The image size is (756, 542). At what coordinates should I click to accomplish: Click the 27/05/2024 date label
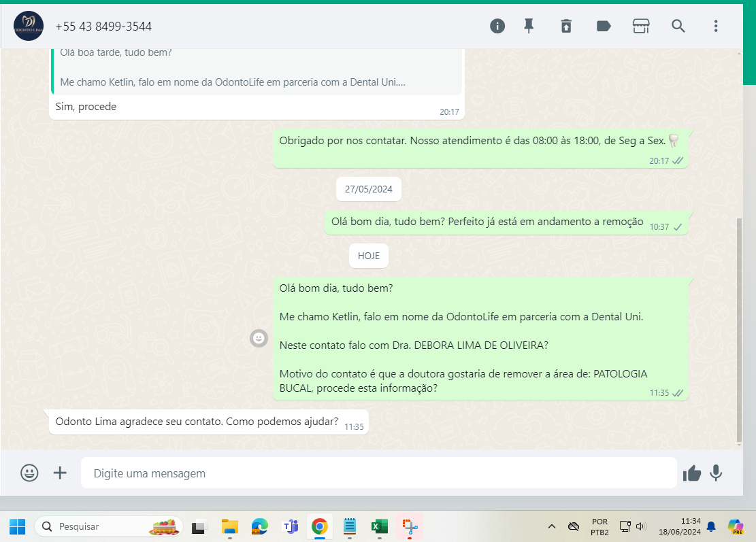tap(368, 189)
